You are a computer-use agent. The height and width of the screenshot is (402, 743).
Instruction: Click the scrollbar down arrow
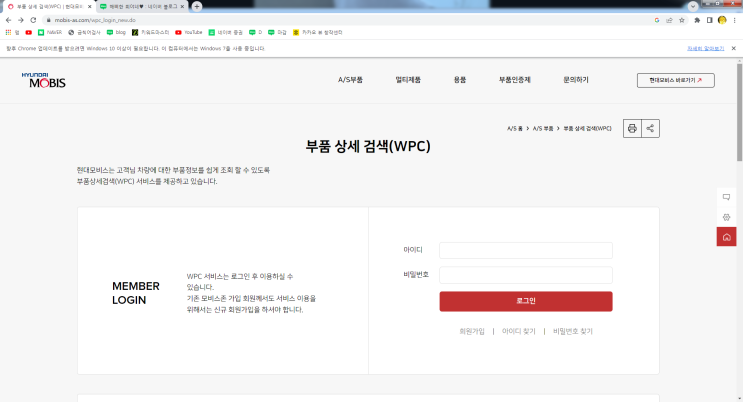[739, 399]
